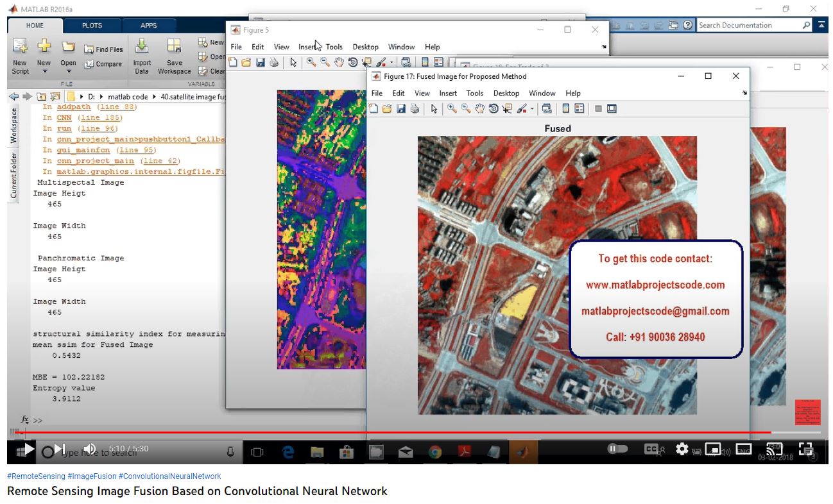Open Tools menu in Figure 17 window
This screenshot has height=504, width=833.
click(x=475, y=94)
